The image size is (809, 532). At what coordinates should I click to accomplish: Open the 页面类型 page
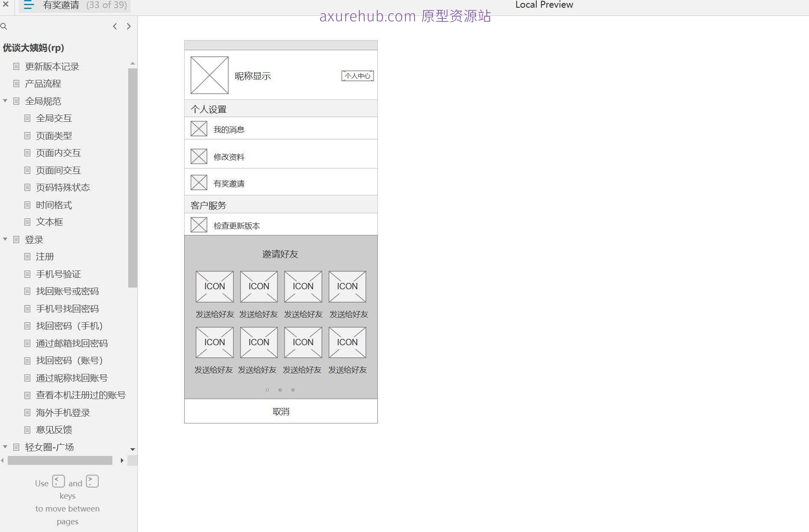coord(54,136)
